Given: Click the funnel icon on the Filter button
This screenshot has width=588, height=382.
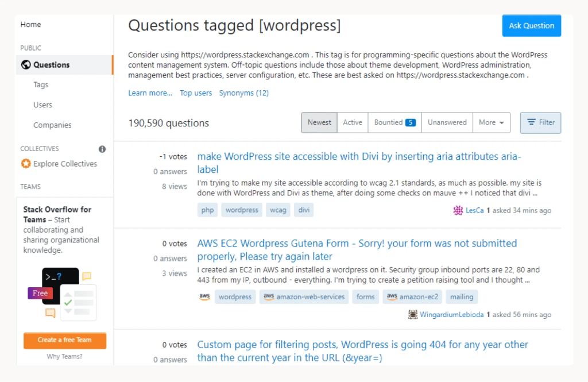Looking at the screenshot, I should click(530, 122).
